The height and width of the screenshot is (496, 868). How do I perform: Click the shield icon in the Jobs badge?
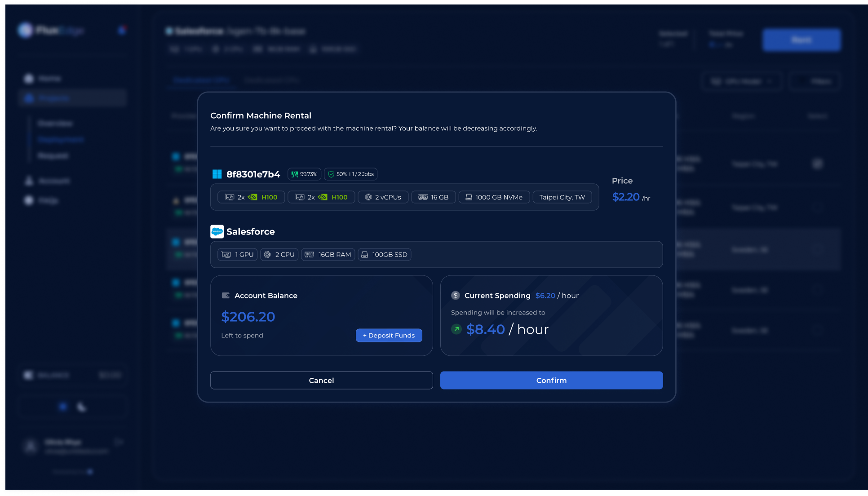coord(331,174)
